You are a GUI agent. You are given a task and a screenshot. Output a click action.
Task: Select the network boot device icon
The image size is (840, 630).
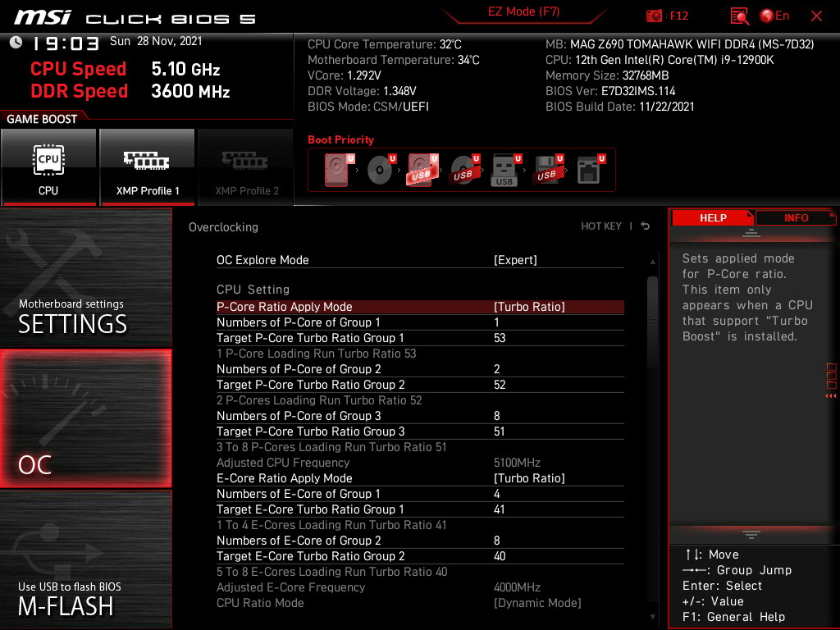(591, 170)
